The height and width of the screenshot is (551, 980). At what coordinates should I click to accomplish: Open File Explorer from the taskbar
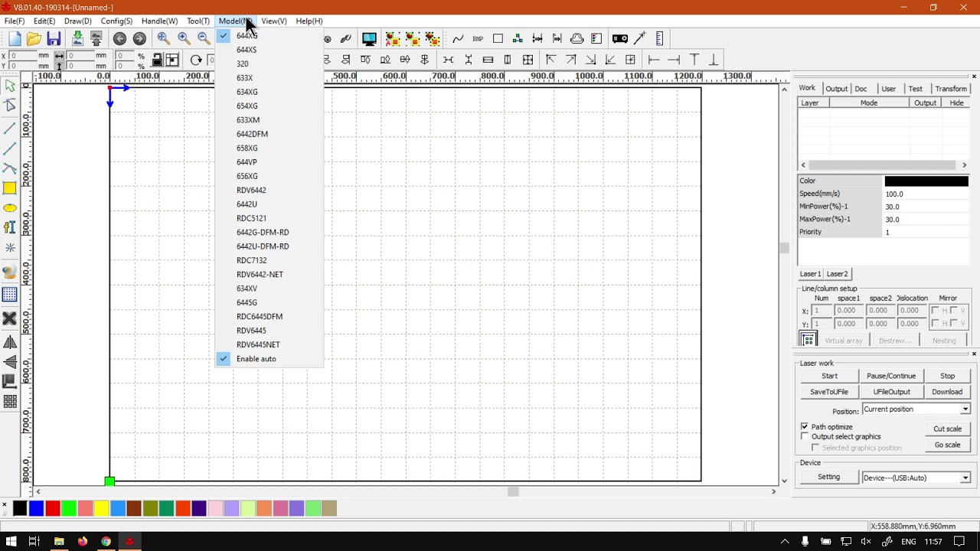tap(58, 542)
